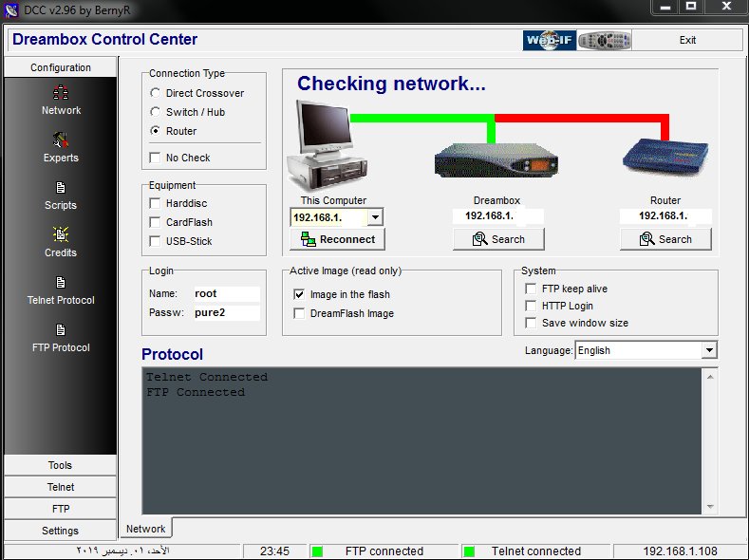Expand This Computer IP address dropdown

pos(376,217)
